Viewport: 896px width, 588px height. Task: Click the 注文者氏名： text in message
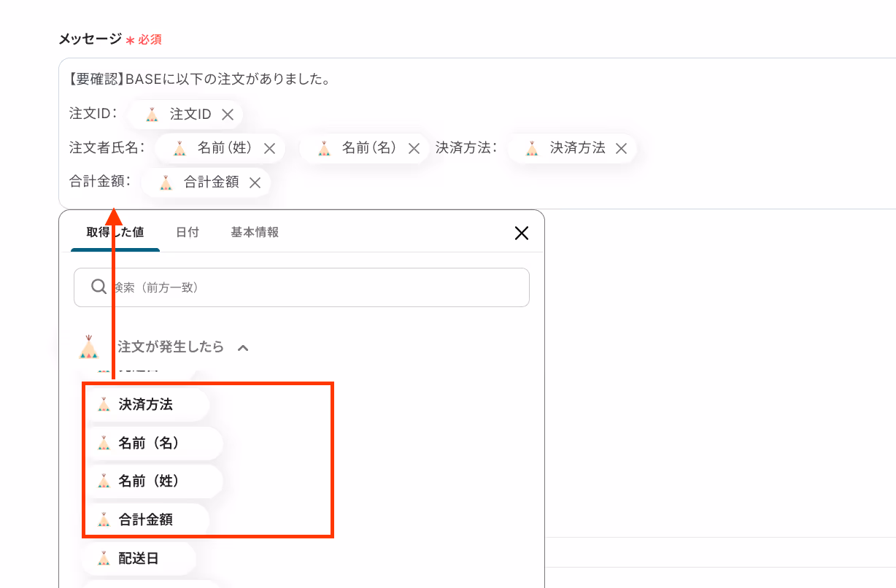(107, 148)
